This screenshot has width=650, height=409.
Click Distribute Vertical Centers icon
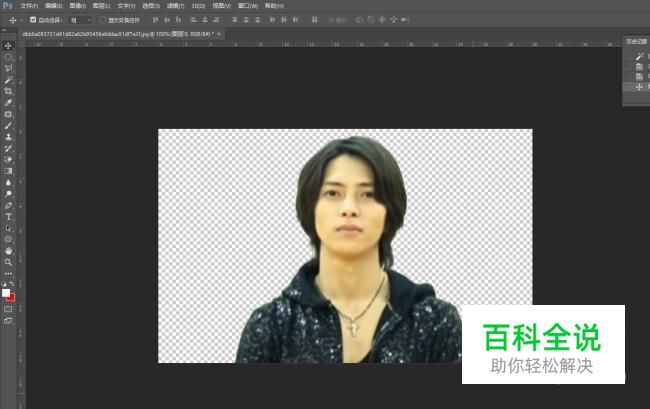coord(246,19)
